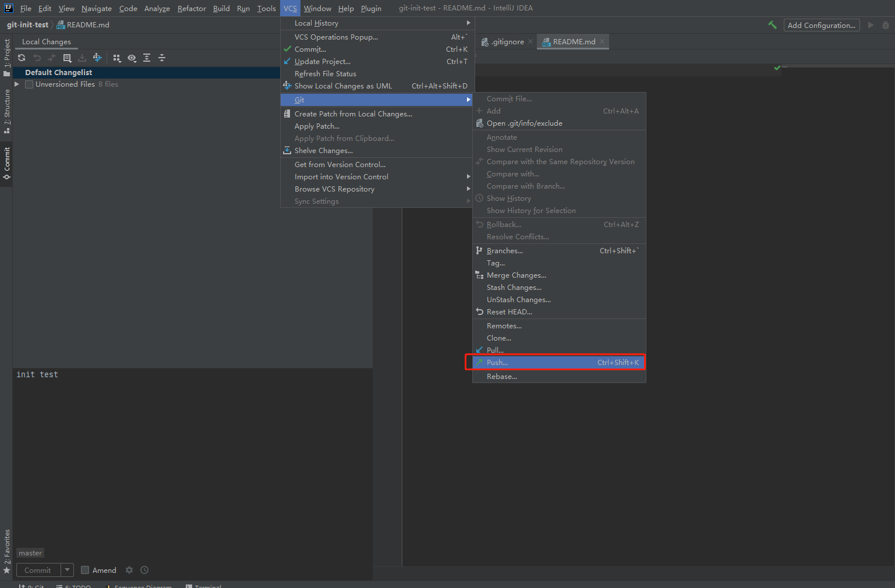The height and width of the screenshot is (588, 895).
Task: Open Remotes... in Git submenu
Action: coord(559,326)
